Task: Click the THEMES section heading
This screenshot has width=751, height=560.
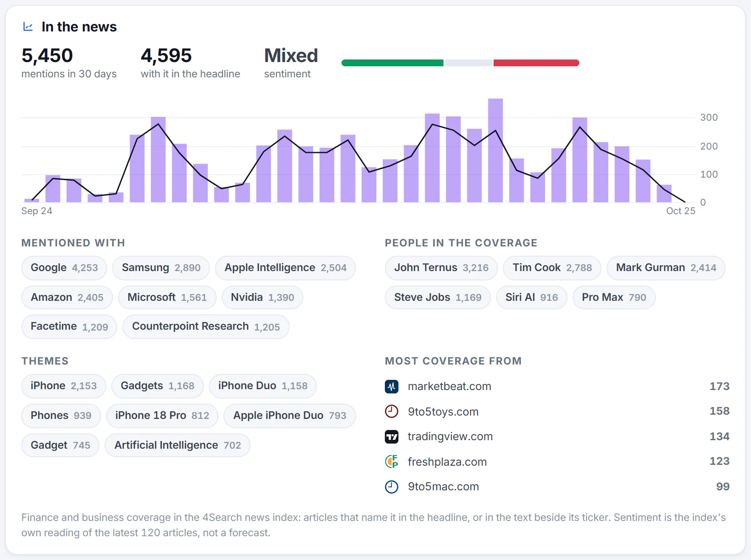Action: point(45,361)
